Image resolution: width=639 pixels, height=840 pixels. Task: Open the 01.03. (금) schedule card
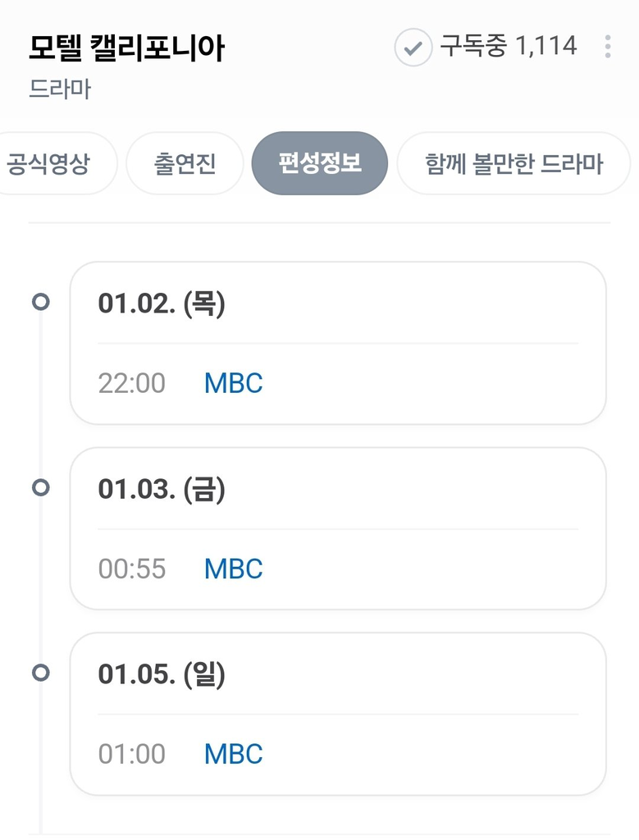(338, 529)
